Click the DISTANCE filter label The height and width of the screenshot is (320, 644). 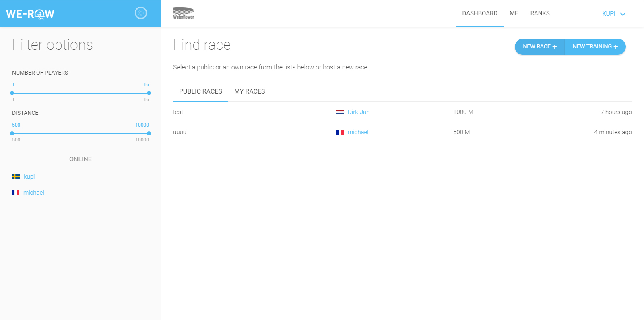coord(25,113)
